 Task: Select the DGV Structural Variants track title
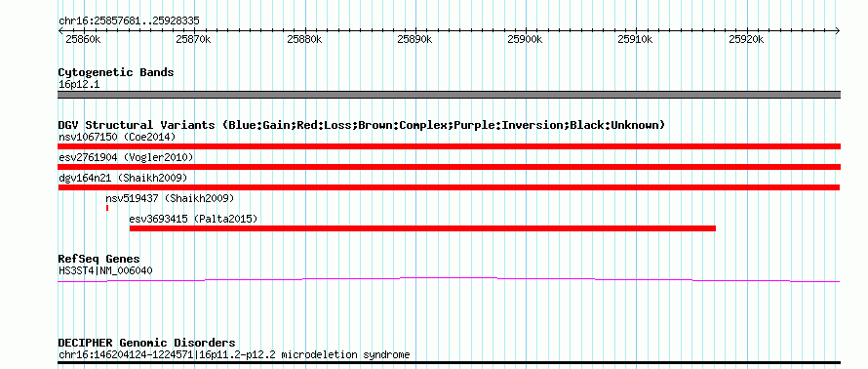pos(361,125)
